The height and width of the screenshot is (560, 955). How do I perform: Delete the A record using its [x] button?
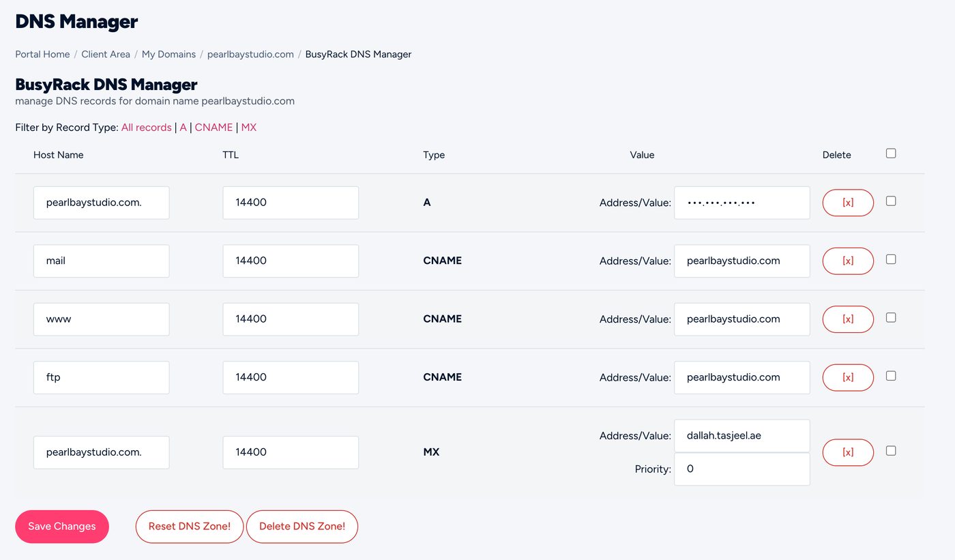tap(848, 203)
